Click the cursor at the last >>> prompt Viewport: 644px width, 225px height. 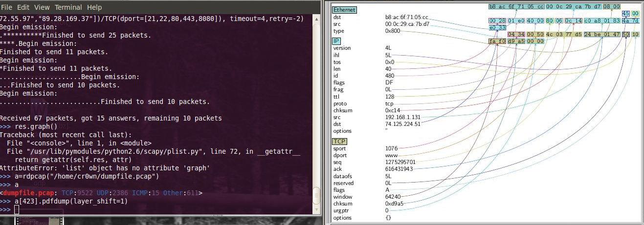17,210
